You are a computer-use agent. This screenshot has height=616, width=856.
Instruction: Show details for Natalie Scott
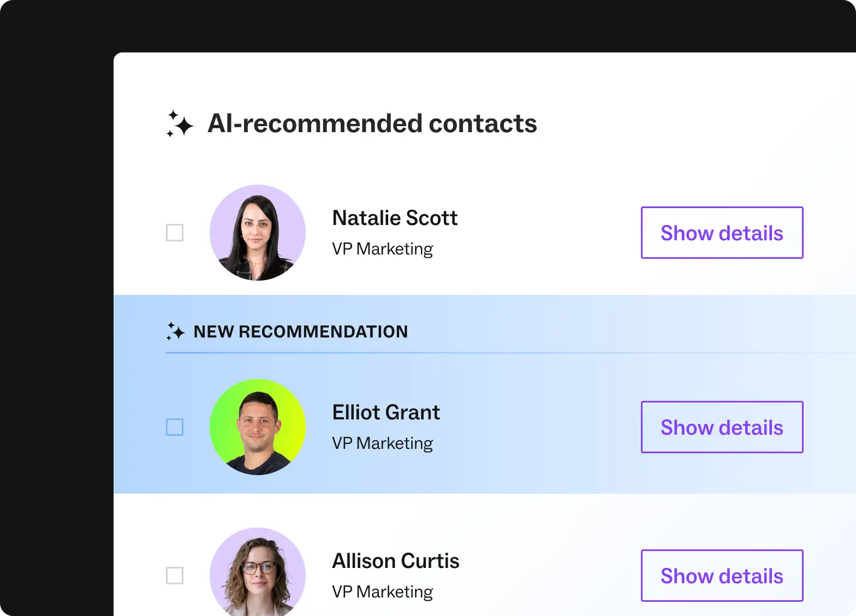coord(722,233)
